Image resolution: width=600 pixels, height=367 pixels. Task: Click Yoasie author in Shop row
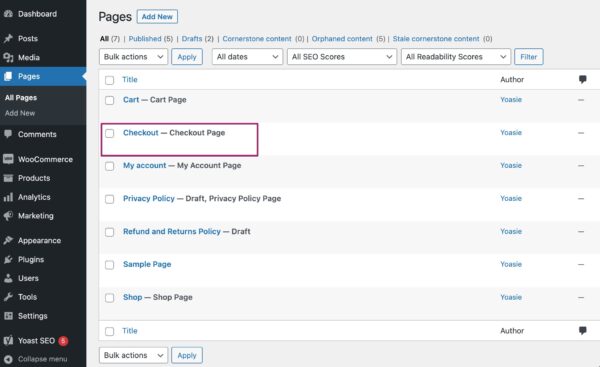[511, 297]
